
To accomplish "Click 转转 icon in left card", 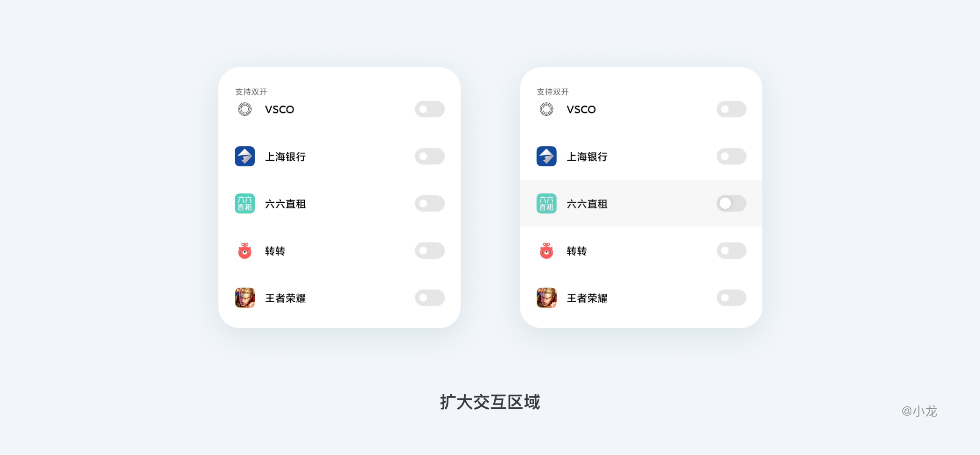I will [x=245, y=251].
